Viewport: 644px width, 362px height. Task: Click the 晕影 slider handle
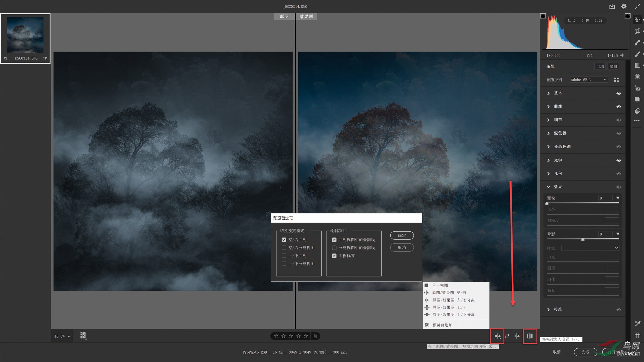point(583,239)
